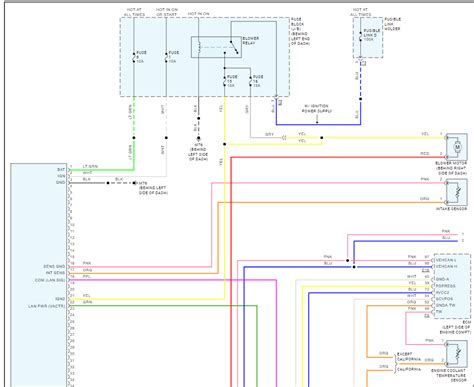
Task: Click the PNK wire splice dot near ECM
Action: (x=347, y=261)
